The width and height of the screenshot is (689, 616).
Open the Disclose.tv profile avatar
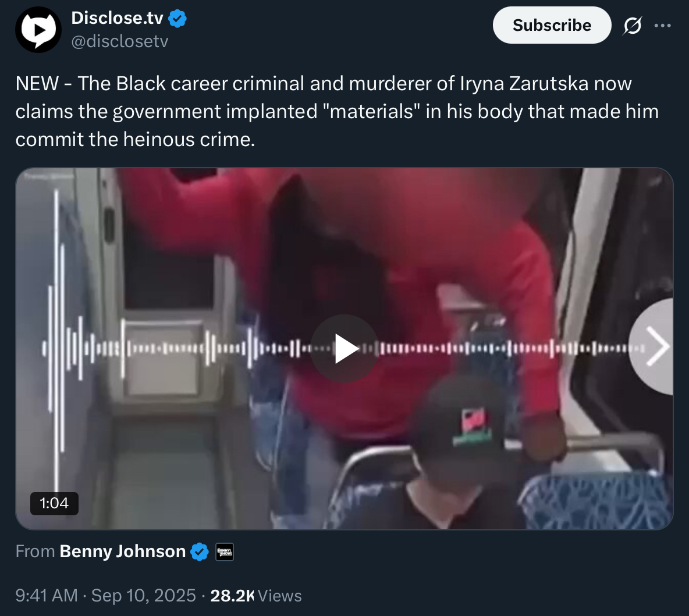(x=38, y=30)
